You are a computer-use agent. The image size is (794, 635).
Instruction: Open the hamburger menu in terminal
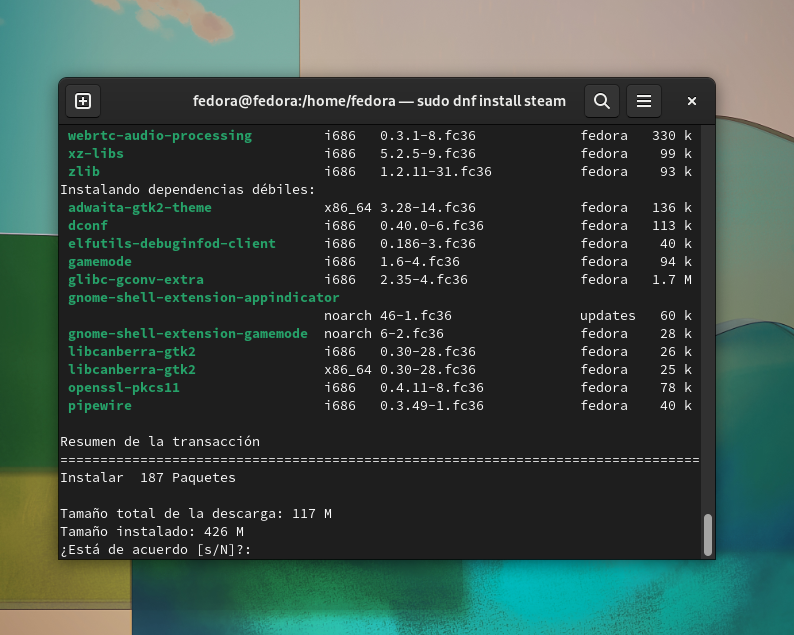[644, 101]
